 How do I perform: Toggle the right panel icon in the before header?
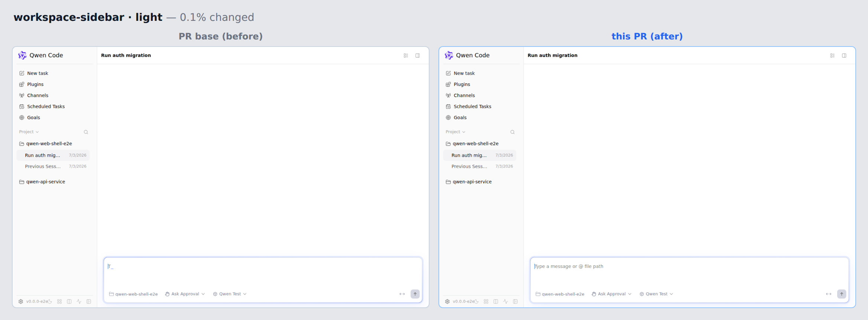point(418,55)
